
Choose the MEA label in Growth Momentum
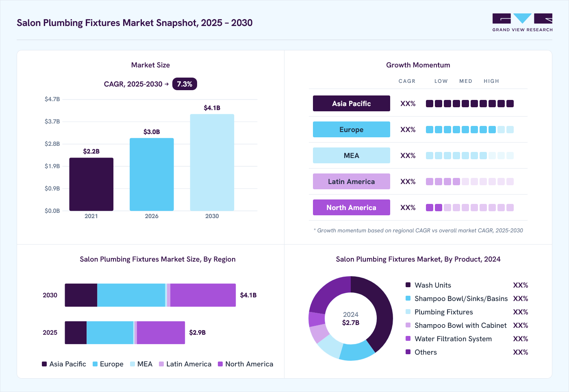coord(352,156)
